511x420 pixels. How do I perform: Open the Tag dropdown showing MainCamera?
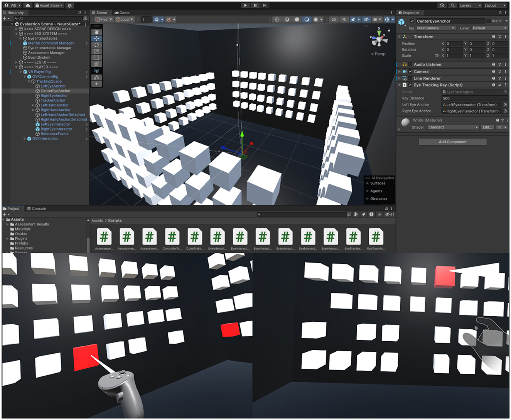tap(435, 28)
